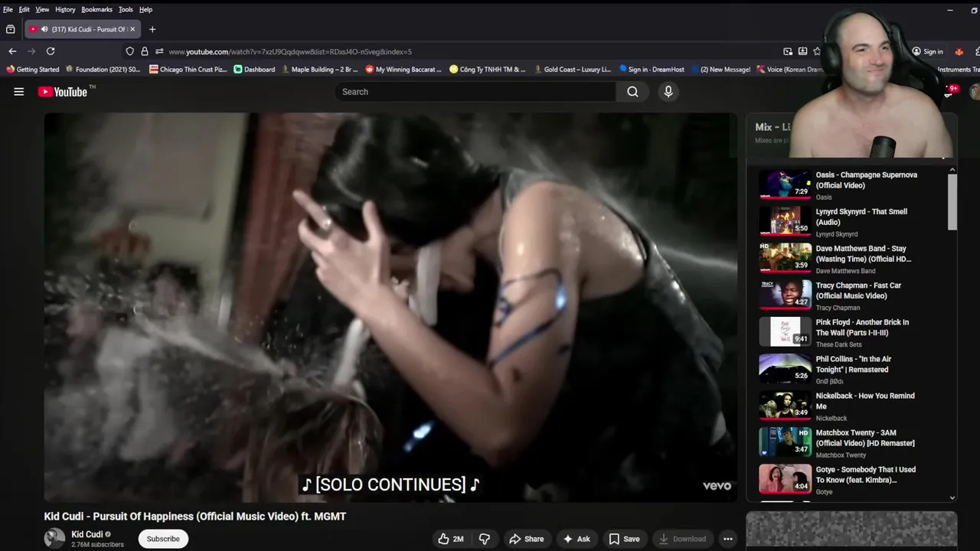This screenshot has height=551, width=980.
Task: Play Nickelback How You Remind Me
Action: [x=851, y=406]
